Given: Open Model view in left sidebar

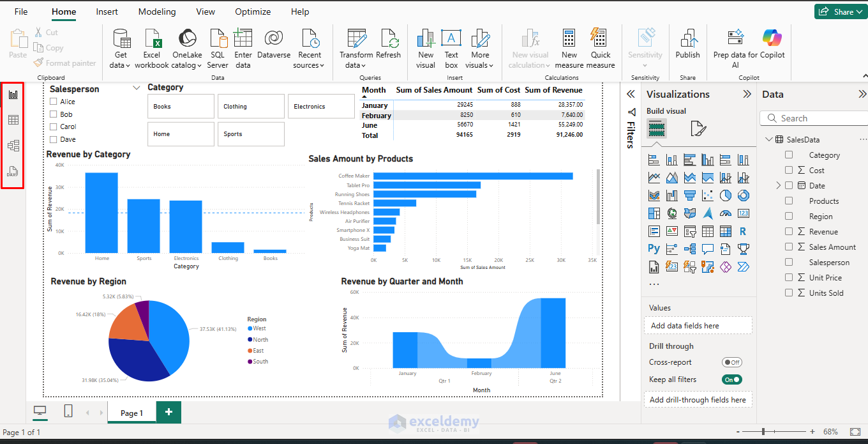Looking at the screenshot, I should 13,146.
